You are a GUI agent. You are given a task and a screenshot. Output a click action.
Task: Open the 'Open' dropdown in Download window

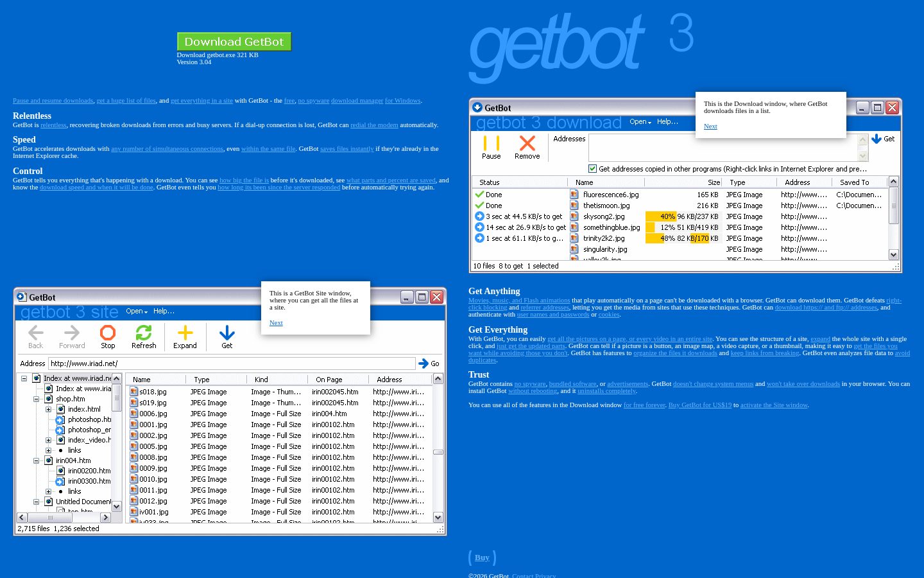(x=640, y=121)
